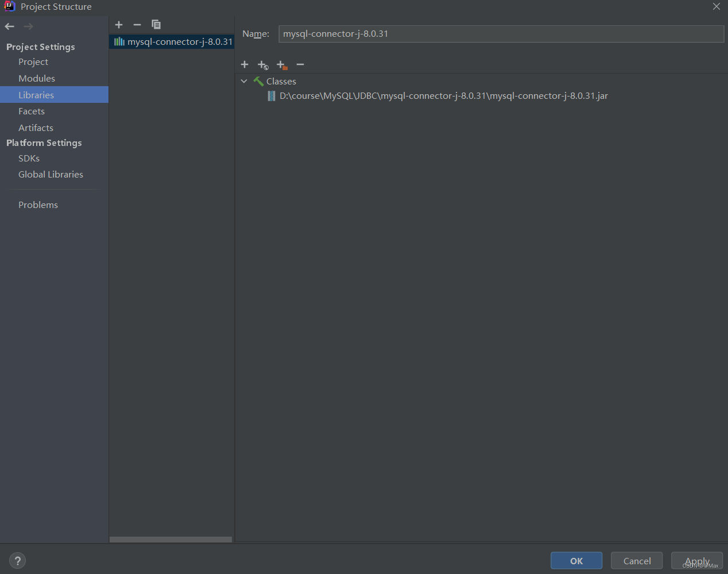Click the forward navigation arrow
The image size is (728, 574).
28,26
